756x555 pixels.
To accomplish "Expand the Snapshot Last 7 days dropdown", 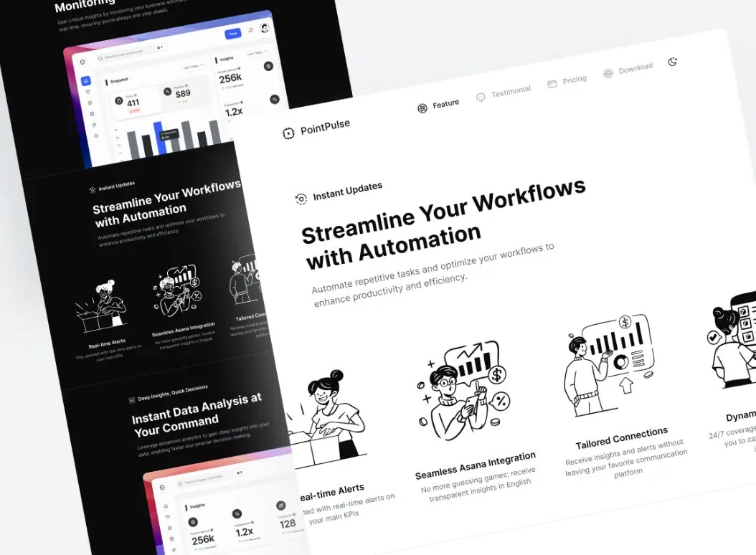I will click(x=193, y=66).
